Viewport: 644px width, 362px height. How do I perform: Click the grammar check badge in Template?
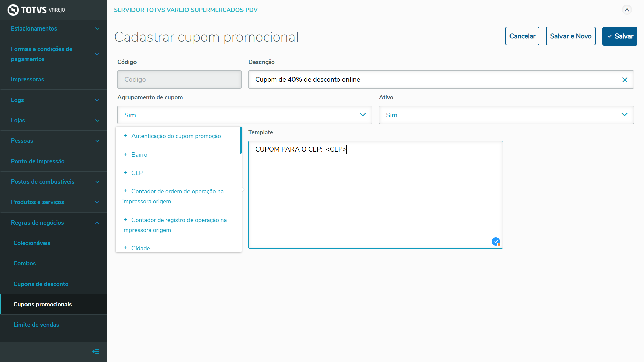[x=496, y=242]
